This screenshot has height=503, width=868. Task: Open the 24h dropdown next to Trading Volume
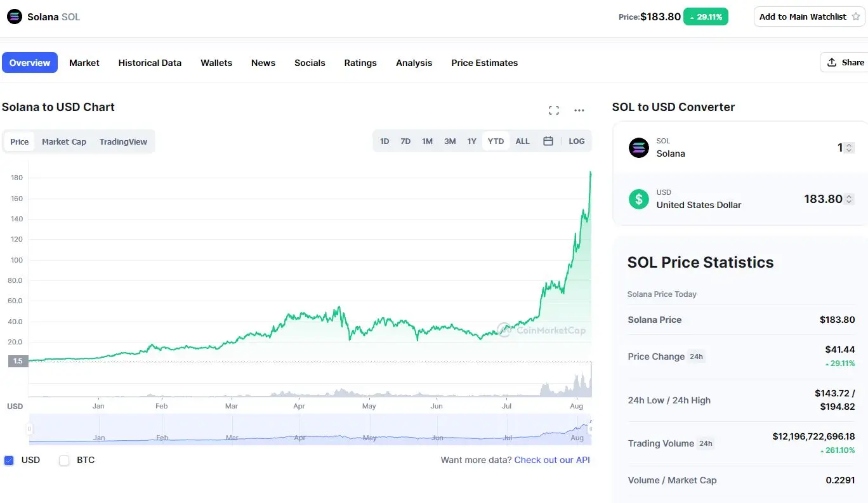pos(706,443)
